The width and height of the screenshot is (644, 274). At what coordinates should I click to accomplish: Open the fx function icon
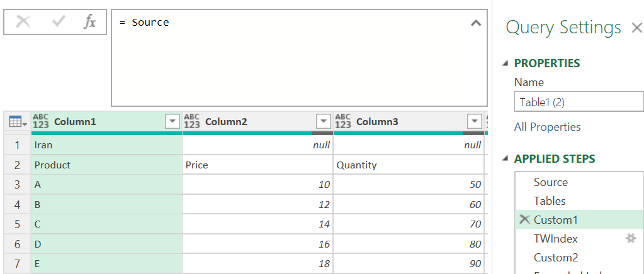[x=89, y=22]
